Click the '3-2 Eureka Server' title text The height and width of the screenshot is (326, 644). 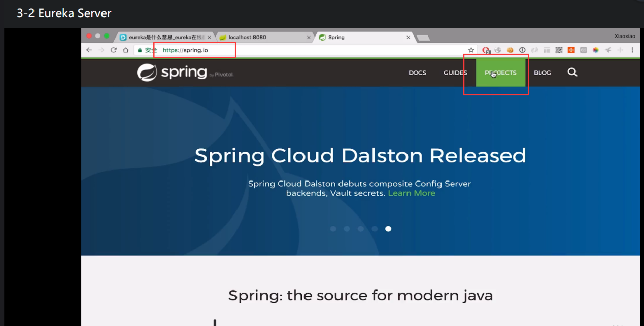point(64,13)
